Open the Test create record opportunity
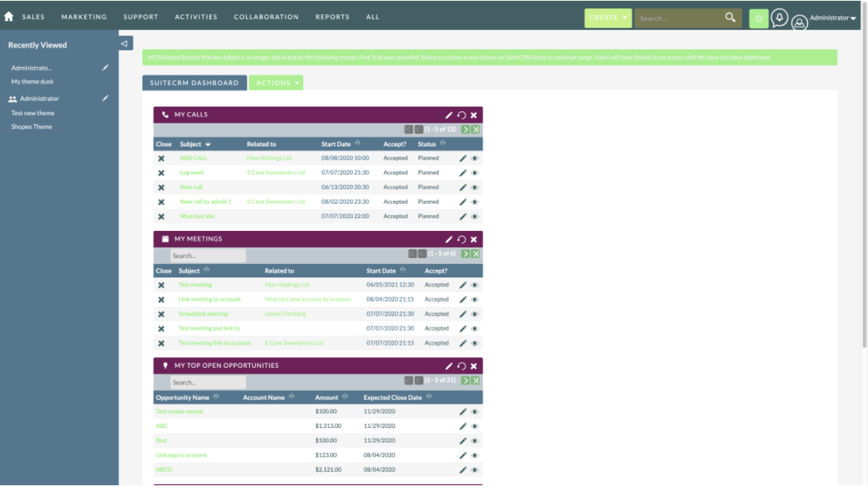 point(178,411)
